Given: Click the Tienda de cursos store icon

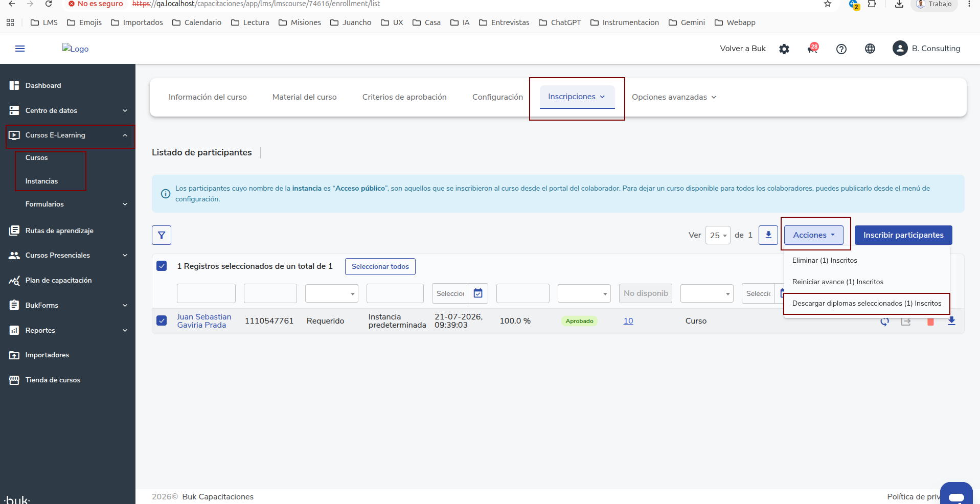Looking at the screenshot, I should click(x=14, y=380).
